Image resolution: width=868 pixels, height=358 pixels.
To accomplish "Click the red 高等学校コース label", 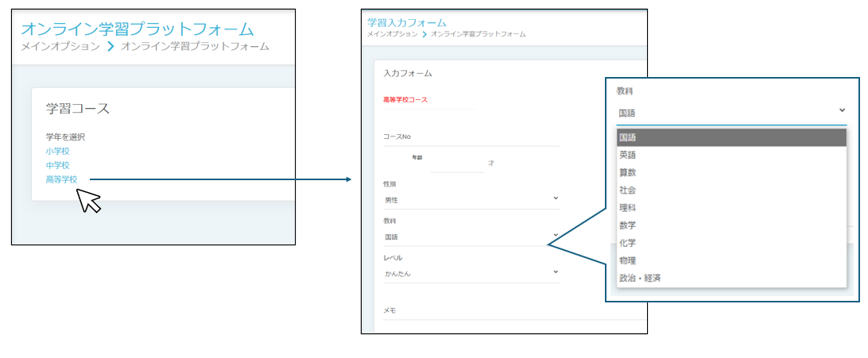I will (x=405, y=100).
